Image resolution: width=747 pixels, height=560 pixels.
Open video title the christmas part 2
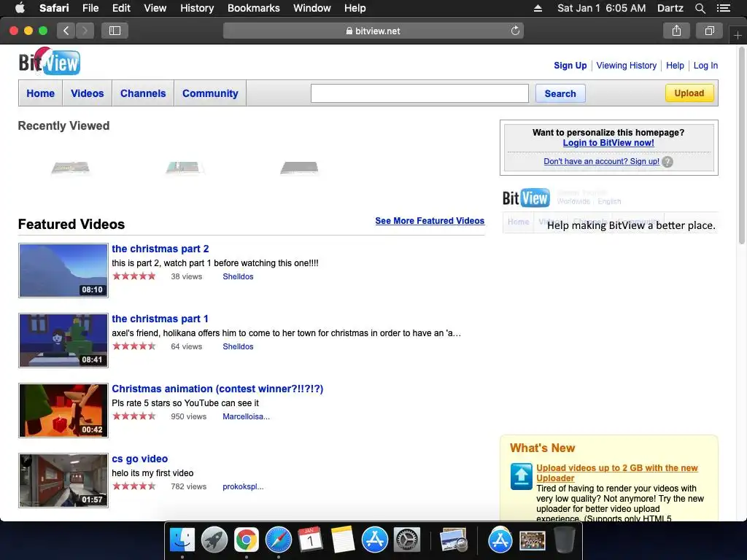coord(160,249)
